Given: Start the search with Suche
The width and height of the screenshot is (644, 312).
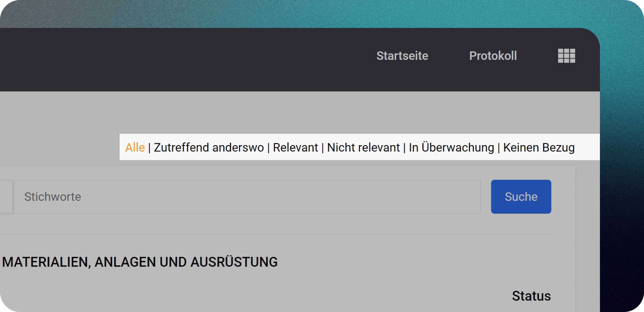Looking at the screenshot, I should click(x=521, y=197).
